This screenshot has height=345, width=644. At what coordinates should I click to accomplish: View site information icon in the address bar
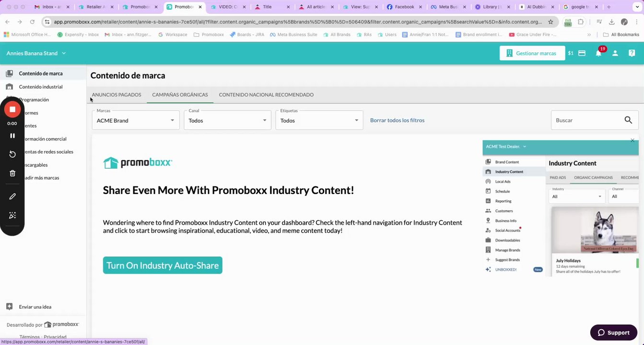point(47,22)
